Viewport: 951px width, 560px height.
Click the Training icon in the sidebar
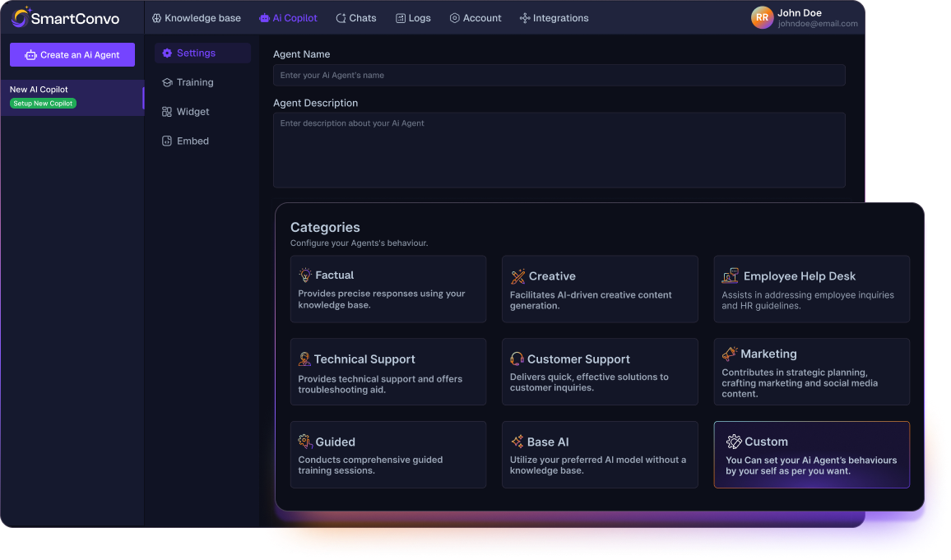tap(168, 82)
